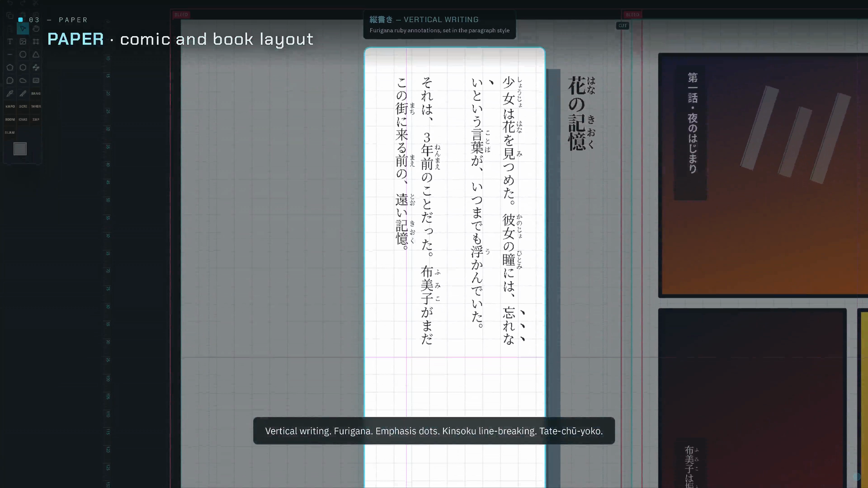
Task: Click the 縦書き VERTICAL WRITING heading
Action: (x=424, y=19)
